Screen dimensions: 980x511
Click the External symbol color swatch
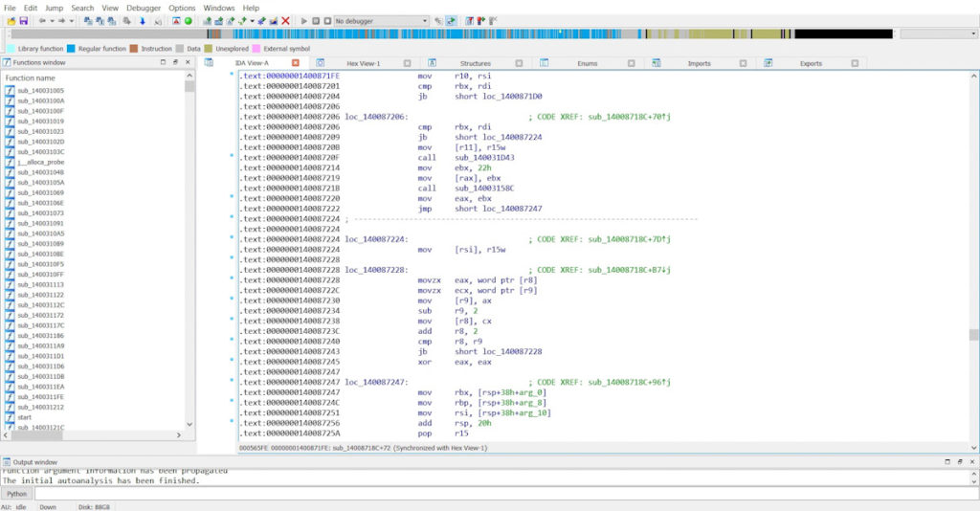click(256, 48)
